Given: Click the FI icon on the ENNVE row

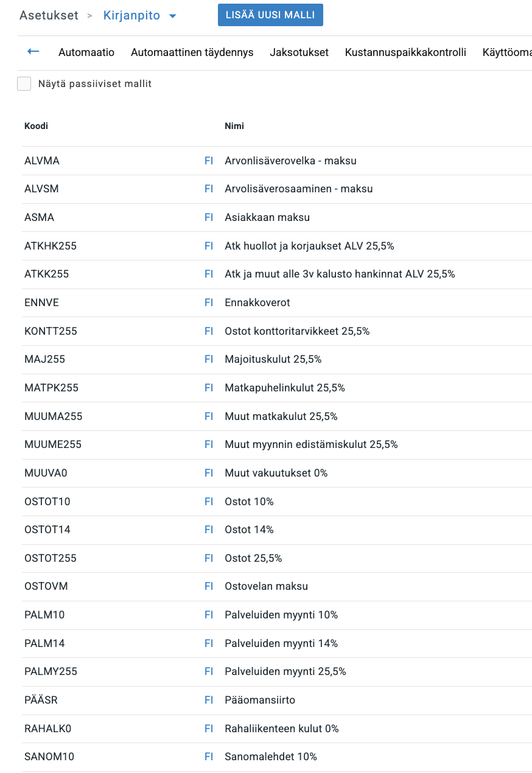Looking at the screenshot, I should [209, 303].
